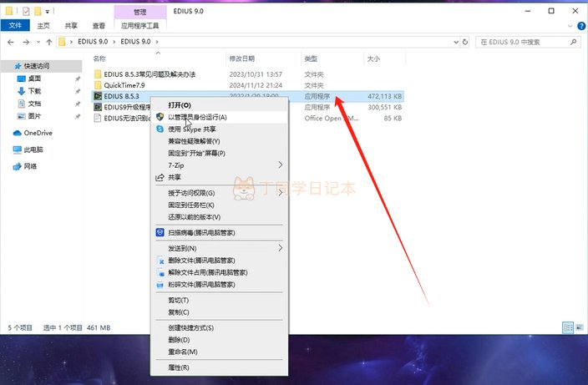588x385 pixels.
Task: Select 网络 in the navigation pane
Action: [25, 166]
